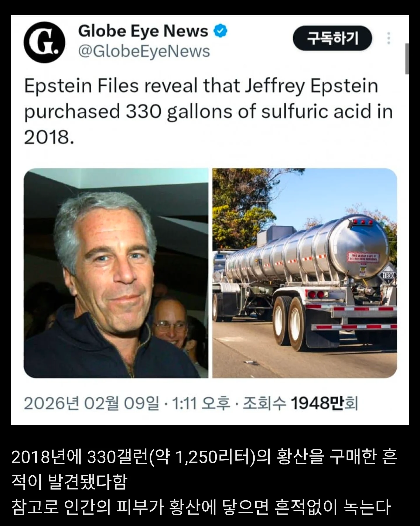Screen dimensions: 420x526
Task: Click the "2018." line of tweet text
Action: 49,137
